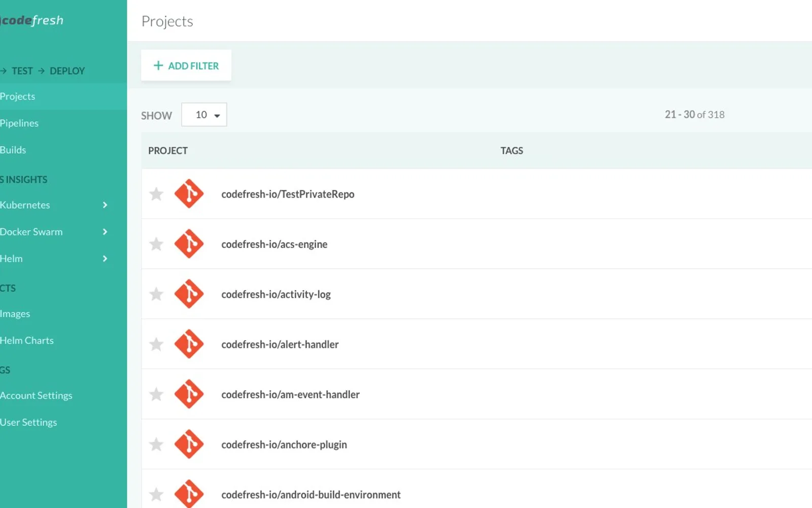Open the codefresh-io/TestPrivateRepo project link
812x508 pixels.
288,194
